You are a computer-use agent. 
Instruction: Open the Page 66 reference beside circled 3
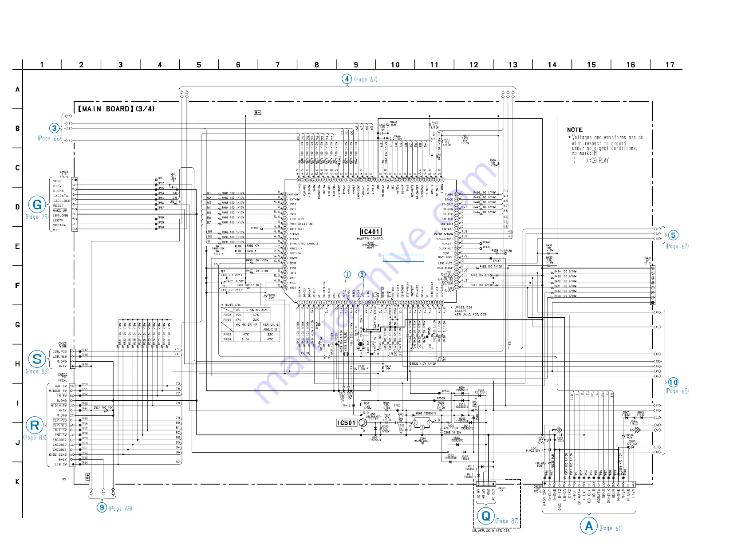tap(49, 138)
